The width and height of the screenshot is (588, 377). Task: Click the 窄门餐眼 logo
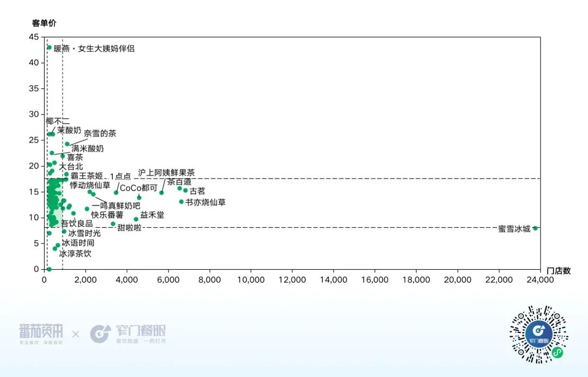click(128, 335)
